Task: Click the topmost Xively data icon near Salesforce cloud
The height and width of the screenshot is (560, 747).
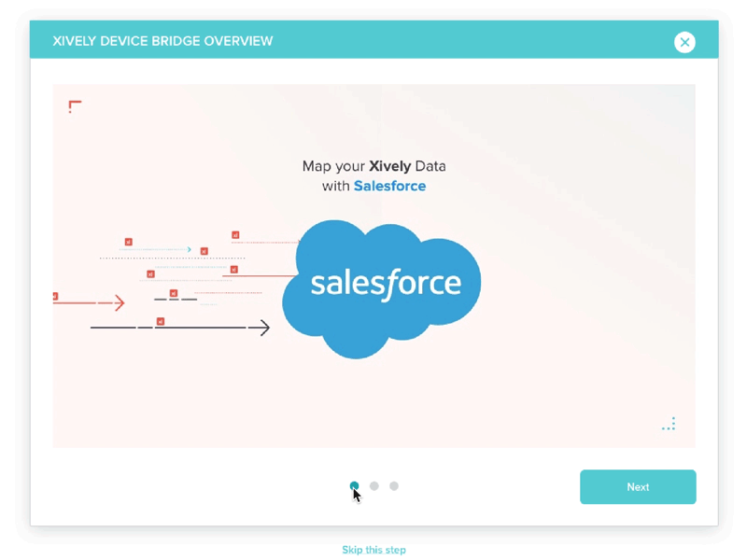Action: coord(235,235)
